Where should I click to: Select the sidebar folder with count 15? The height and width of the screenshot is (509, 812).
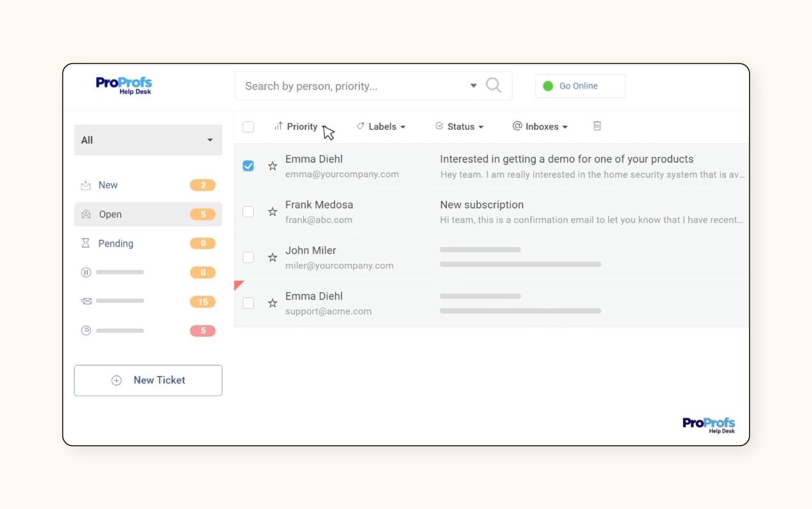click(x=148, y=301)
